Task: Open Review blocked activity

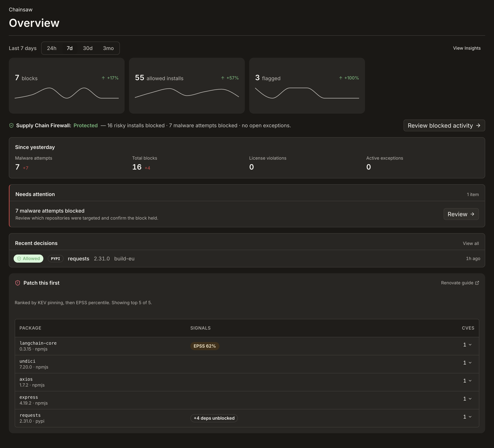Action: tap(444, 126)
